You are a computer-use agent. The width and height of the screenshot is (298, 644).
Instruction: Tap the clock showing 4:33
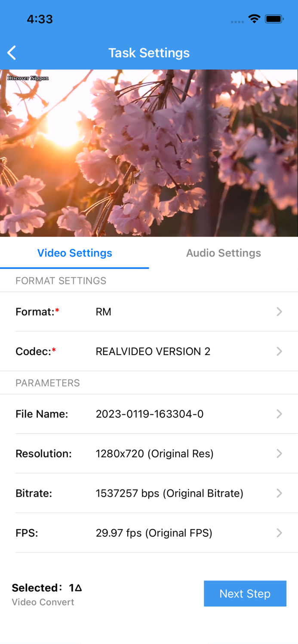tap(40, 19)
